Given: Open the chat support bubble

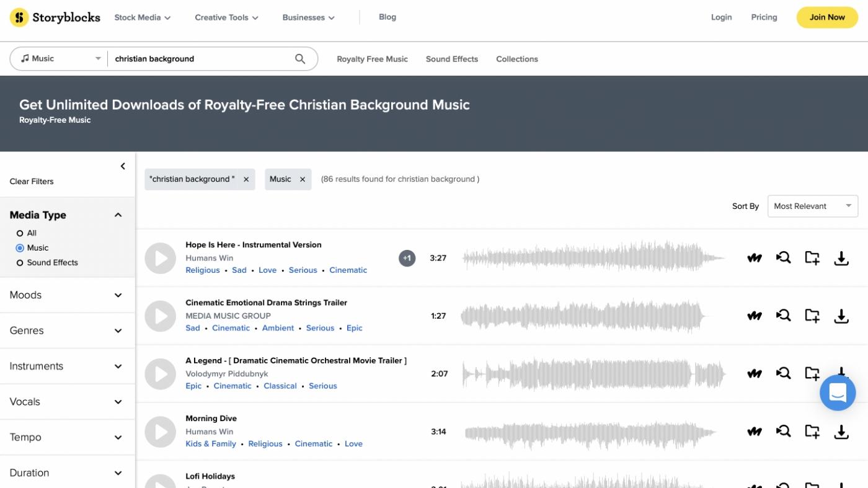Looking at the screenshot, I should tap(838, 393).
